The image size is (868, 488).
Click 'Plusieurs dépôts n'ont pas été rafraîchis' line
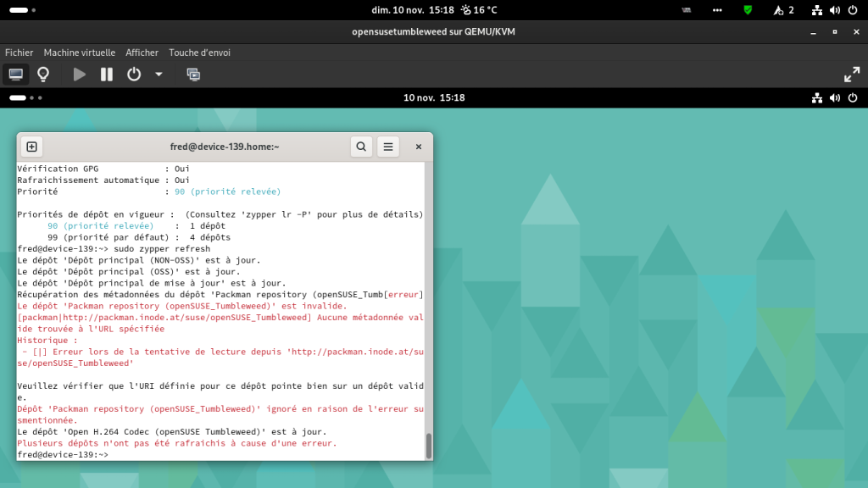pos(176,443)
